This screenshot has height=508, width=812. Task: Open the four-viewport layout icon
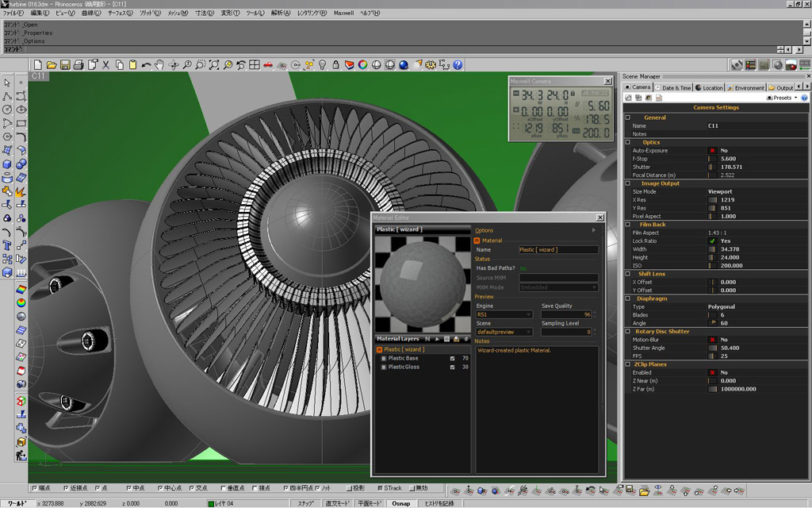(254, 64)
